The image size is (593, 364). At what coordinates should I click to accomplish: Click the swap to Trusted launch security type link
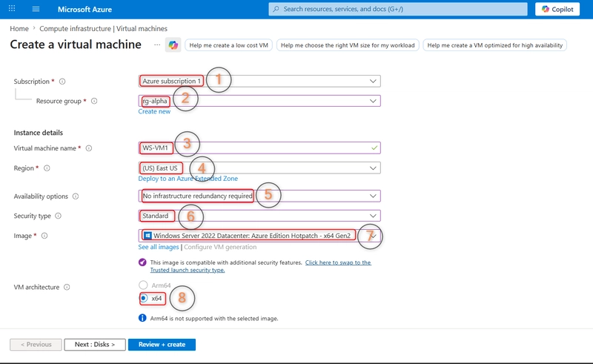point(261,266)
